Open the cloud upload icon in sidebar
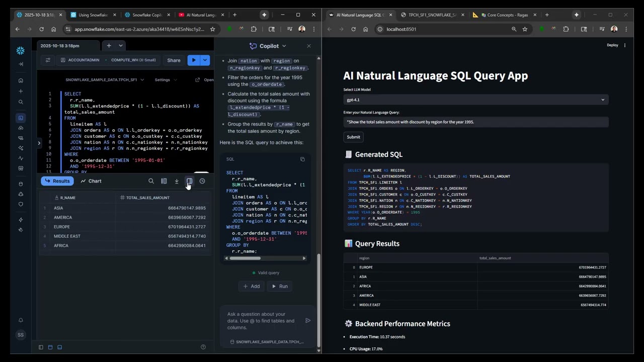 (21, 128)
